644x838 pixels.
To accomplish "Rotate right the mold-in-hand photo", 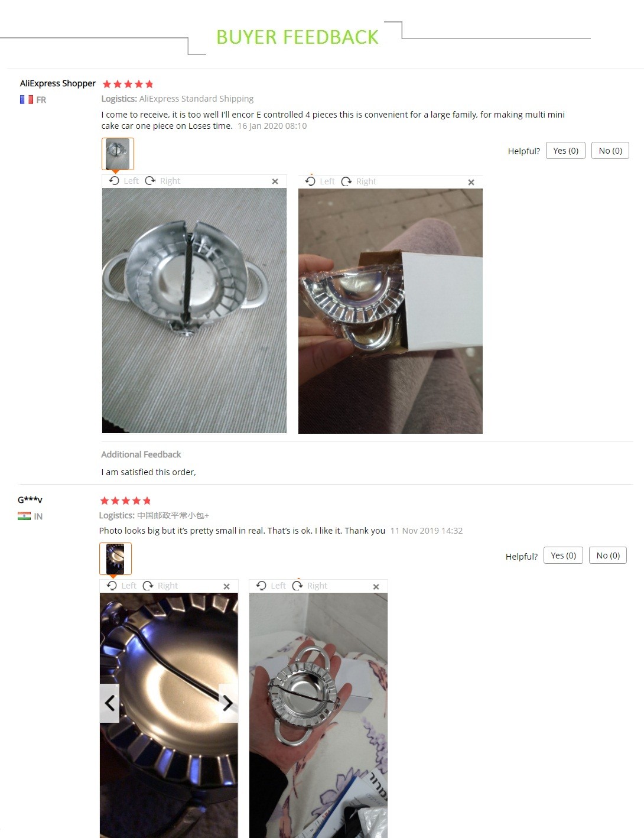I will [310, 586].
